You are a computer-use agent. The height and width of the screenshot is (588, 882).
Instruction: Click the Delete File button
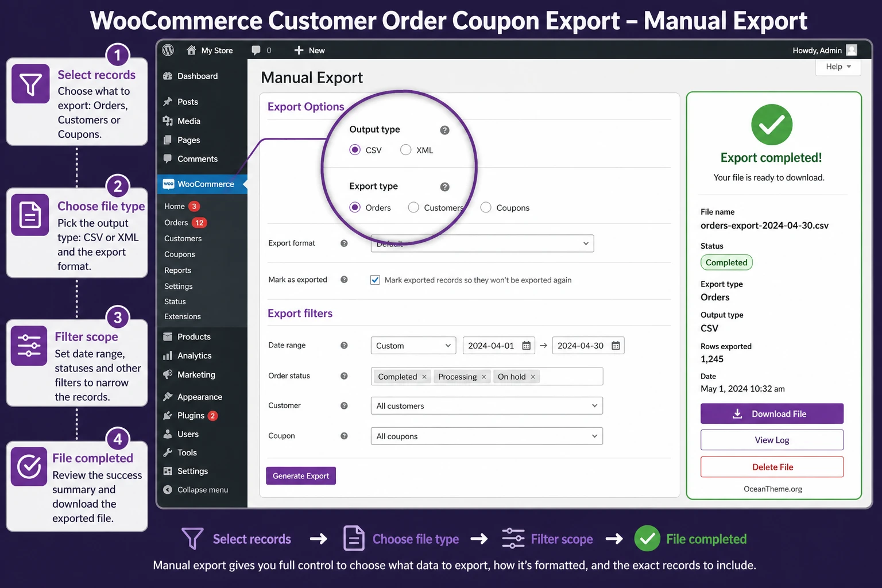point(772,467)
